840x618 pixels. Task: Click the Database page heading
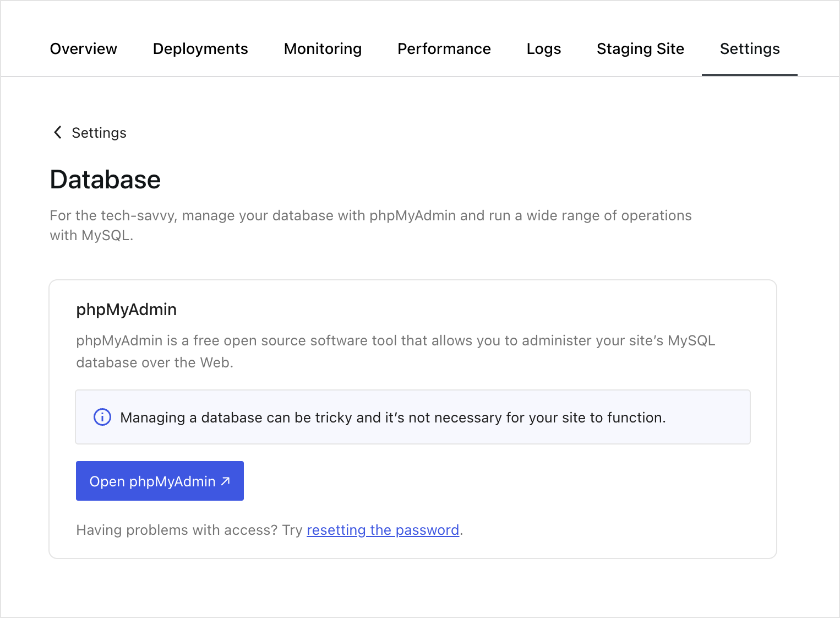[x=105, y=180]
